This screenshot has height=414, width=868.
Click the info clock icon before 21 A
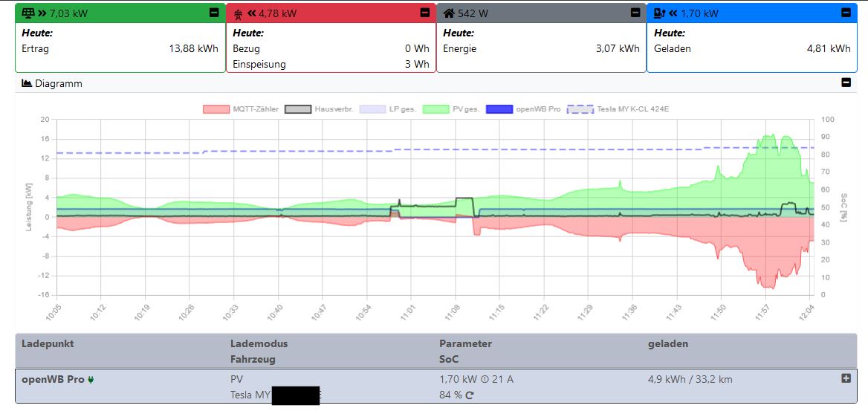coord(485,380)
